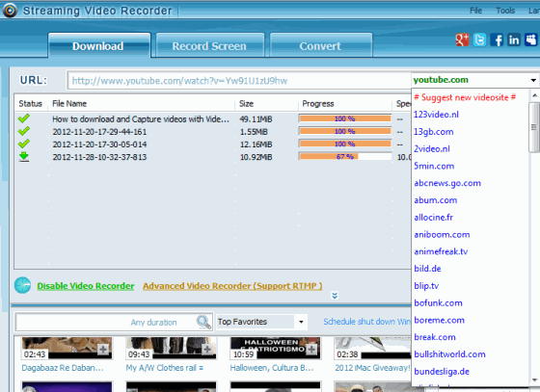Click downloading arrow icon for 2012-11-28-10-32-37-813
The height and width of the screenshot is (392, 540).
tap(24, 156)
